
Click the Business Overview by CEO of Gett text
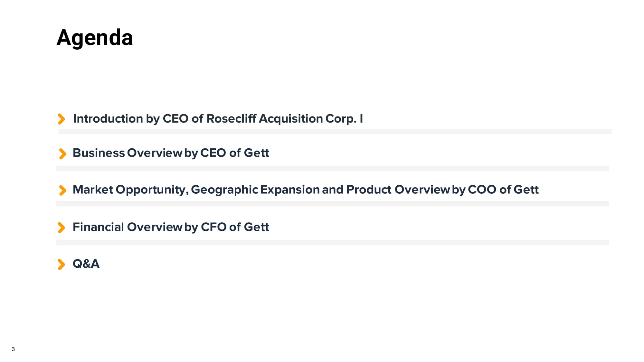pyautogui.click(x=171, y=153)
